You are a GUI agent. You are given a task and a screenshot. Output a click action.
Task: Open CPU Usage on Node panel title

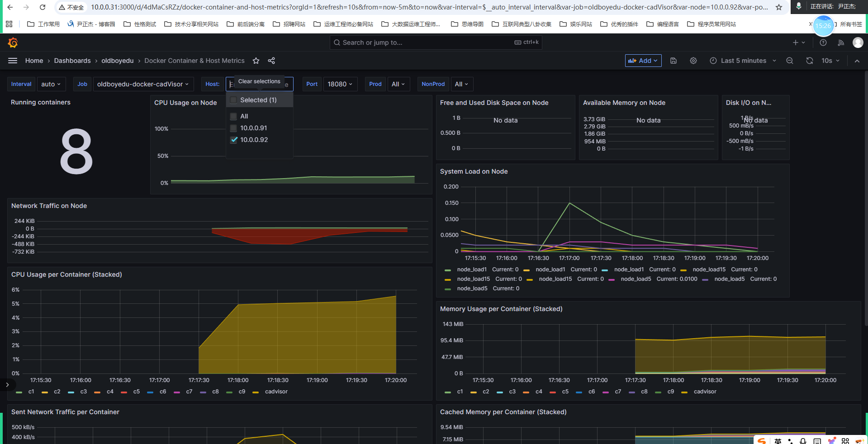point(185,103)
